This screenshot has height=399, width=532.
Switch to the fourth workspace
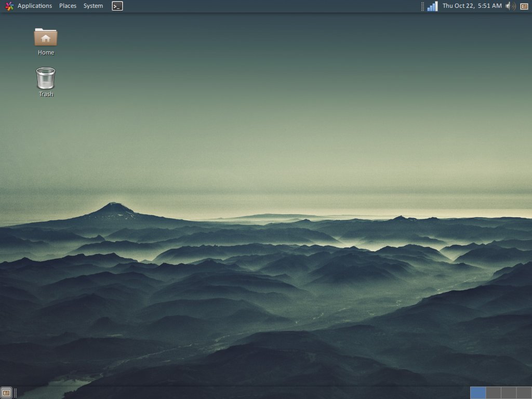pyautogui.click(x=524, y=393)
